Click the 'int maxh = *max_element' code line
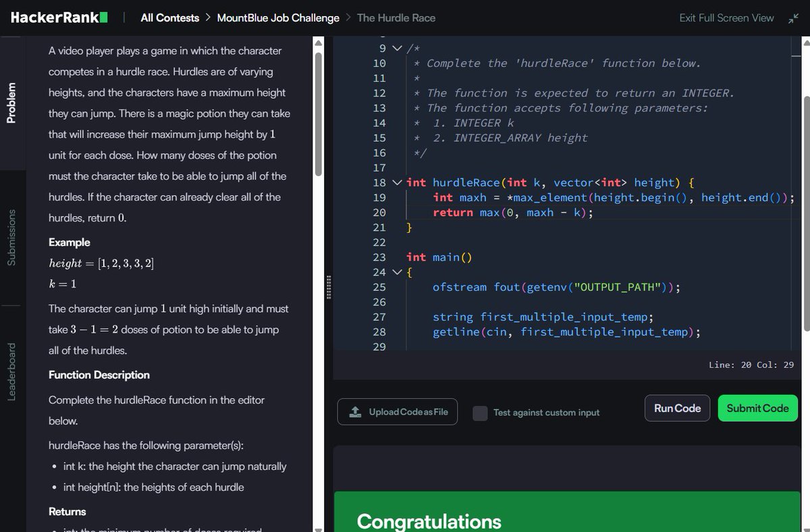Viewport: 810px width, 532px height. click(614, 197)
